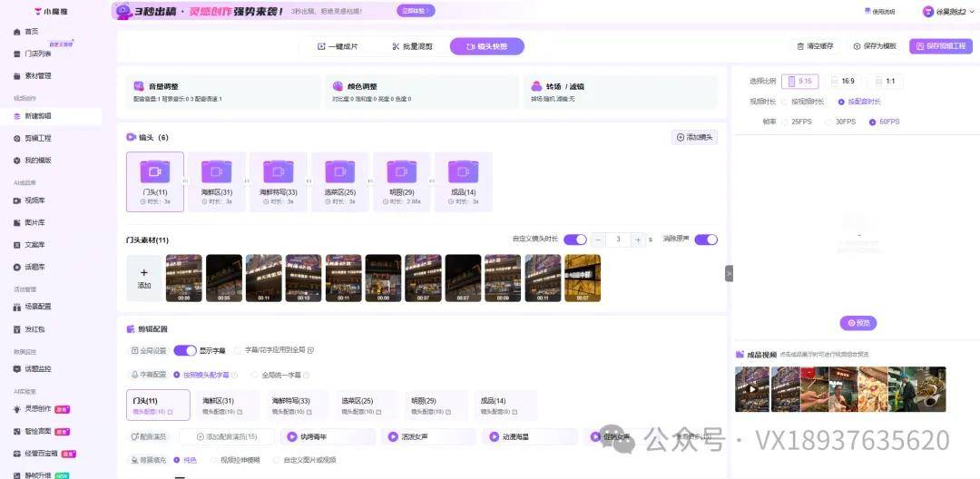Select the 海鲜区(31) shot folder icon

[216, 171]
